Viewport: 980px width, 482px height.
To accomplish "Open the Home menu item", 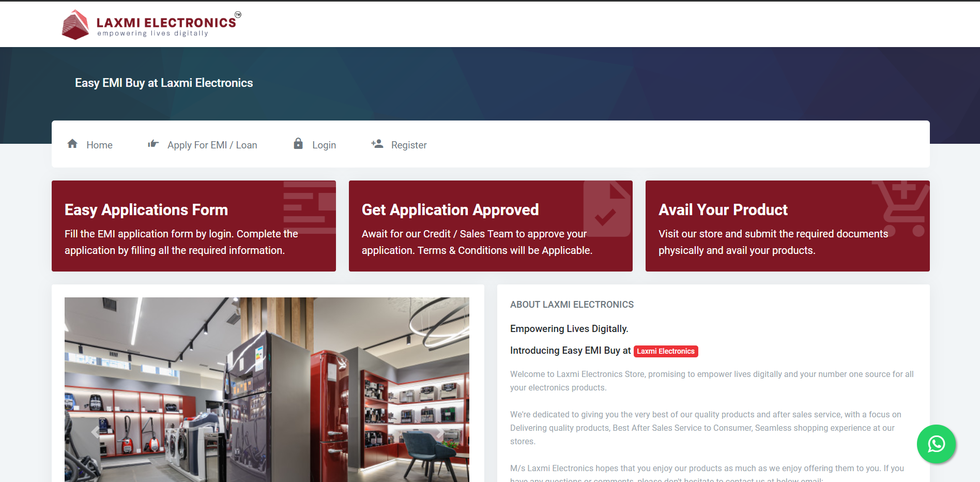I will coord(99,145).
